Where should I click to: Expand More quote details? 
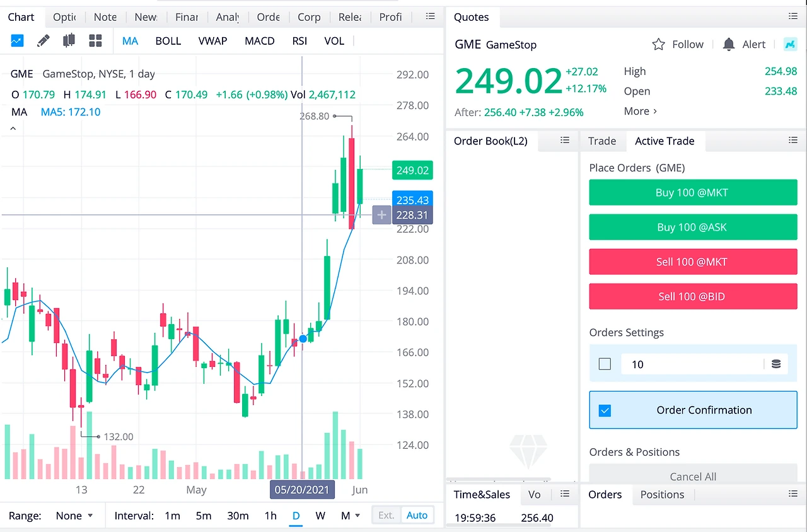641,111
